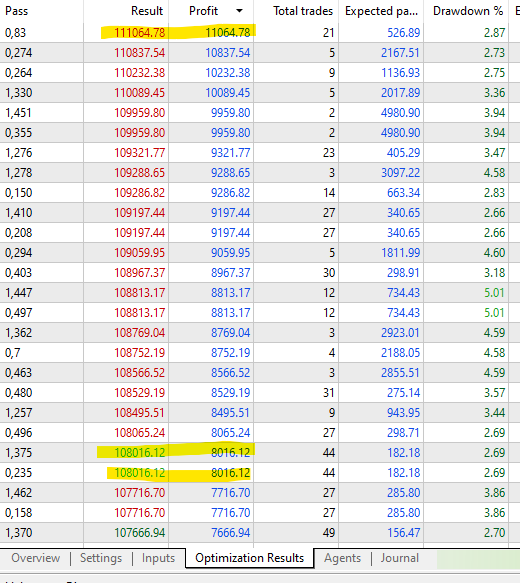Click profit value 9959.80 for pass 1,451
The width and height of the screenshot is (520, 583).
[x=230, y=113]
